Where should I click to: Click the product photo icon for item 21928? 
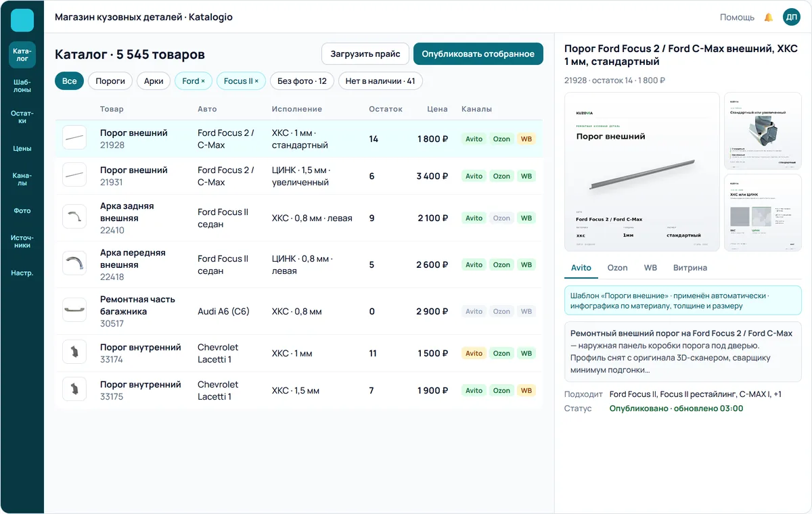(74, 138)
